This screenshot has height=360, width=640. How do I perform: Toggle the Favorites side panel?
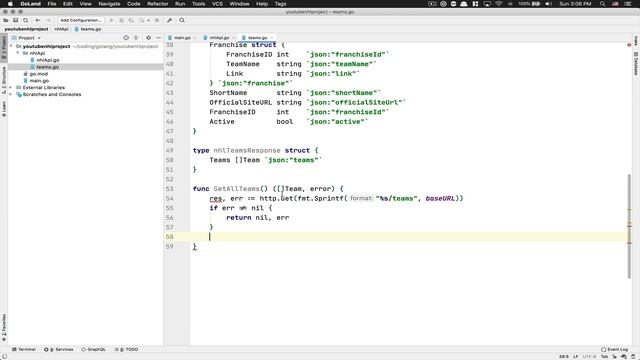point(4,327)
